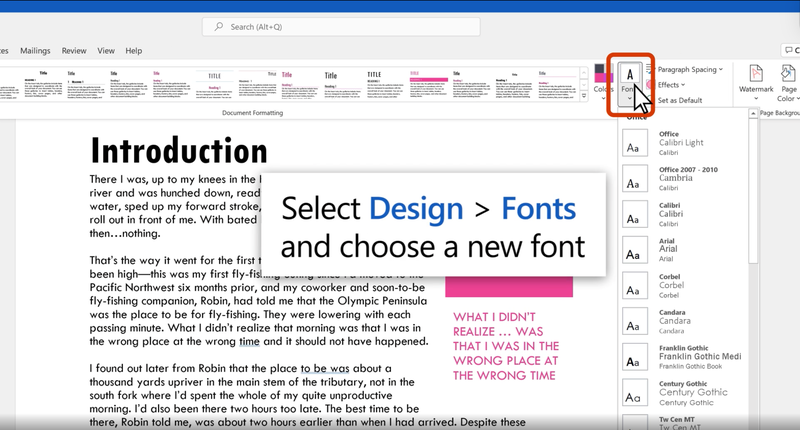
Task: Open the View tab
Action: pyautogui.click(x=106, y=50)
